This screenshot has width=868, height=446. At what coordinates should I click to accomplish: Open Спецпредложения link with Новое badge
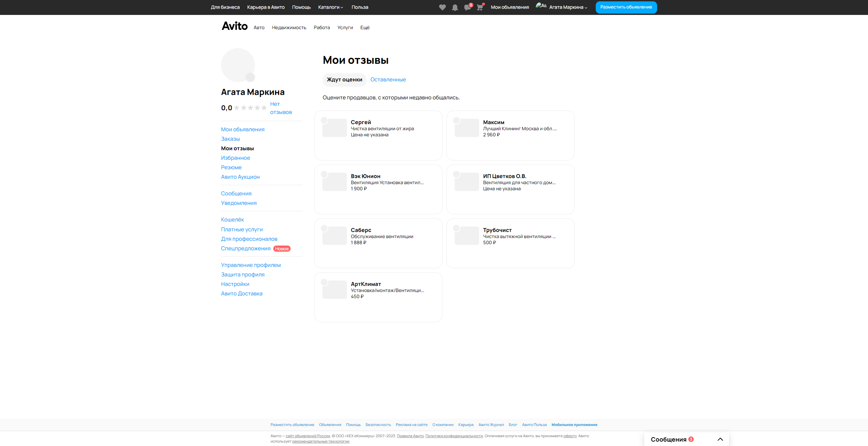[246, 248]
